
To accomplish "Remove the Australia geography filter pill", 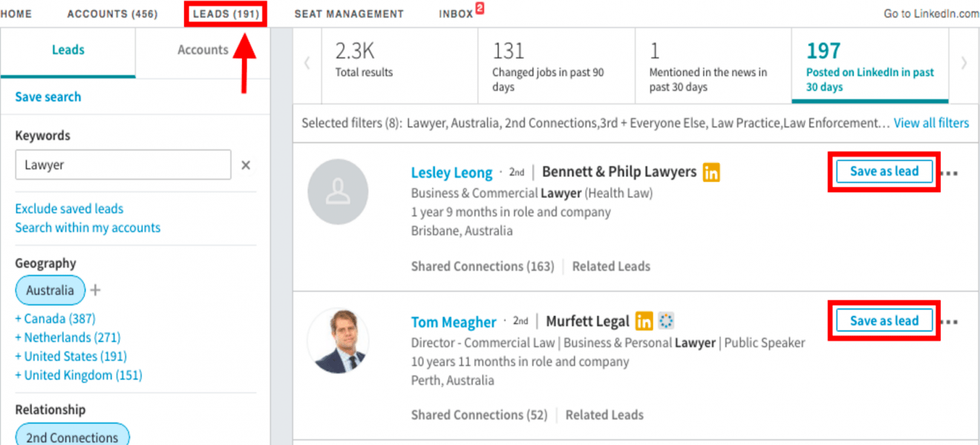I will pos(50,291).
